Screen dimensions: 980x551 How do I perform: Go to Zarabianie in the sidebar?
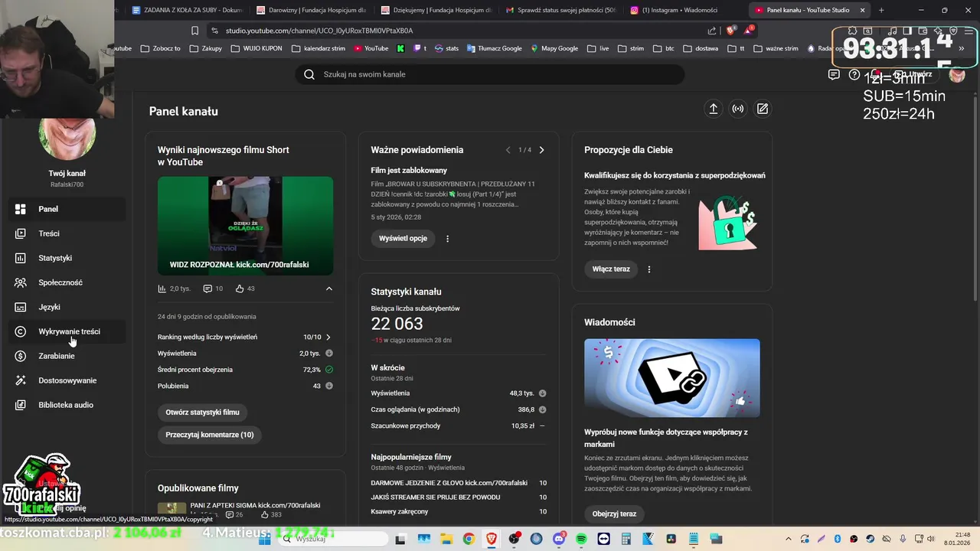67,356
